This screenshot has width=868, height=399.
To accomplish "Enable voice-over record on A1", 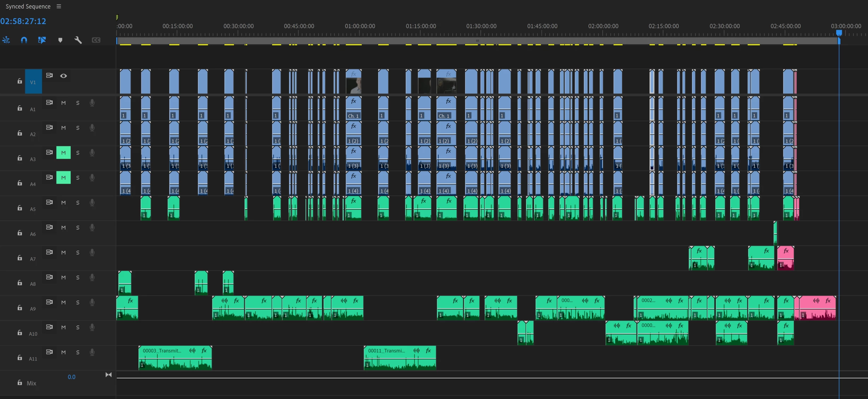I will (92, 103).
